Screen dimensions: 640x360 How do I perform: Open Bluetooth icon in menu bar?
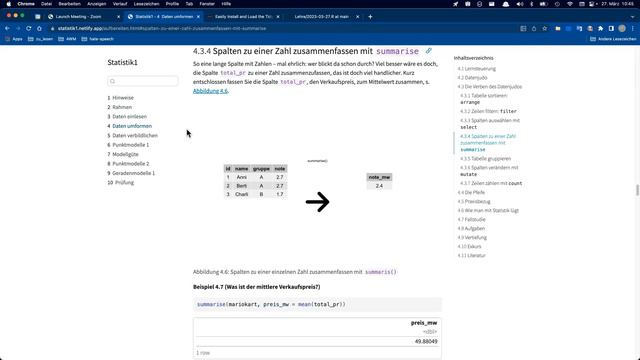(x=531, y=4)
